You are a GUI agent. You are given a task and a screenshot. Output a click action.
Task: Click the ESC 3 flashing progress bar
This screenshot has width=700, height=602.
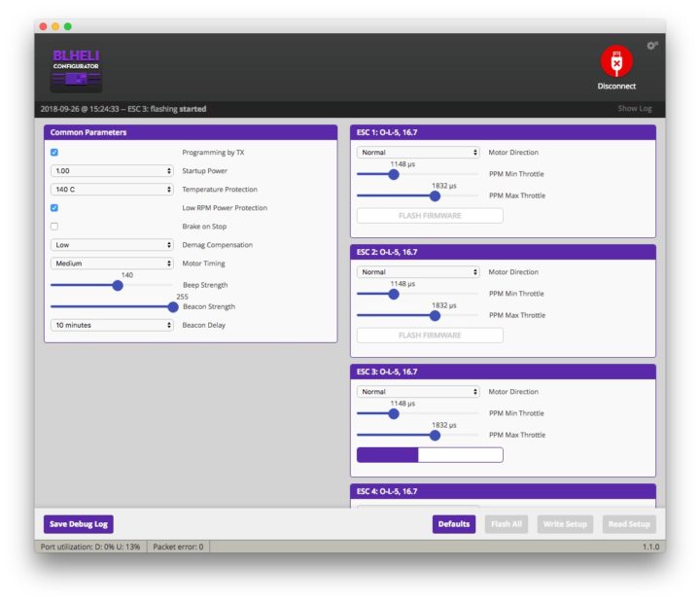[x=430, y=455]
